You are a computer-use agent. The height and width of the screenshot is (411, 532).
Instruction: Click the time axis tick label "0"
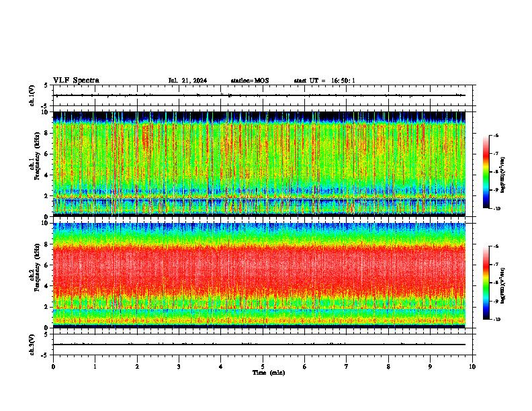pos(53,367)
